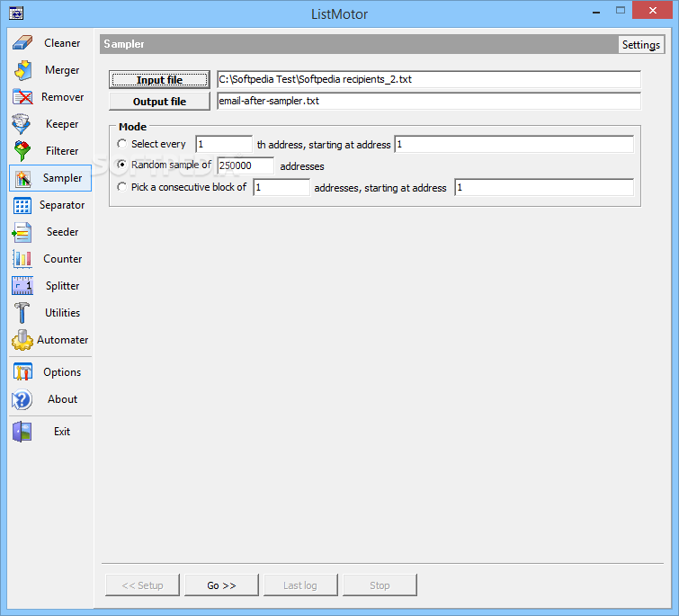Switch to the Counter label in sidebar
The image size is (679, 616).
[x=62, y=259]
